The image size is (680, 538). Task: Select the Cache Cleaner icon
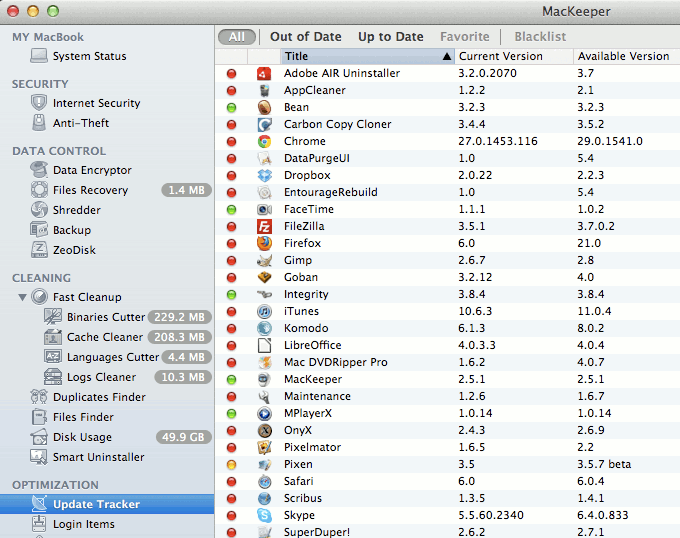pyautogui.click(x=53, y=336)
